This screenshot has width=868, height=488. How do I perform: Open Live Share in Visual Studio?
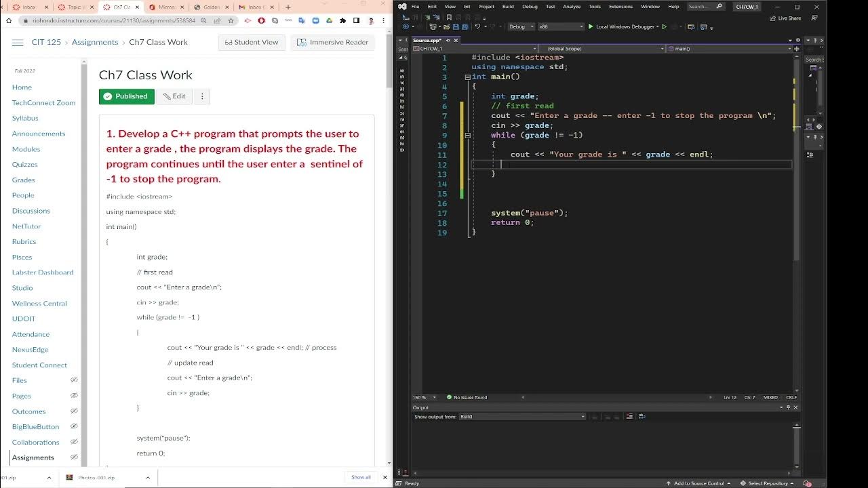785,18
